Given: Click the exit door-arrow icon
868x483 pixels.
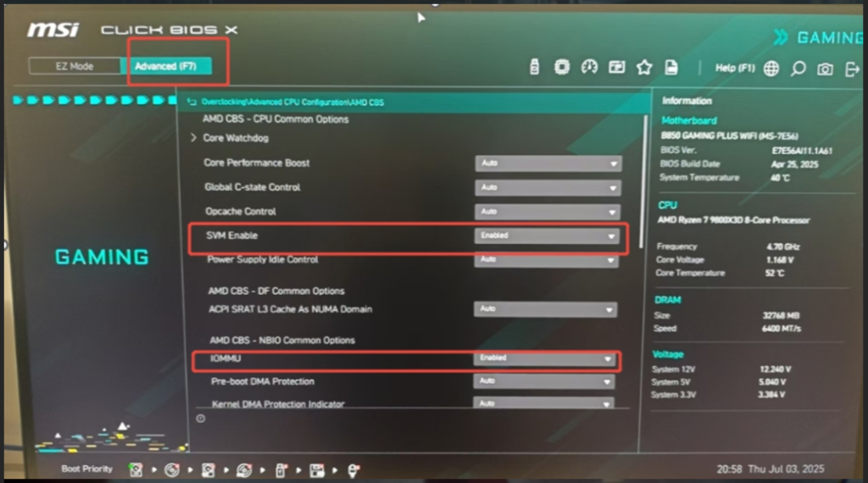Looking at the screenshot, I should [852, 69].
